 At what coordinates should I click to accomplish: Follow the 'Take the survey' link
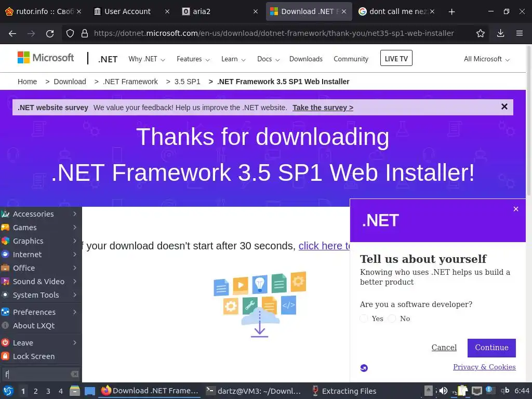click(323, 108)
